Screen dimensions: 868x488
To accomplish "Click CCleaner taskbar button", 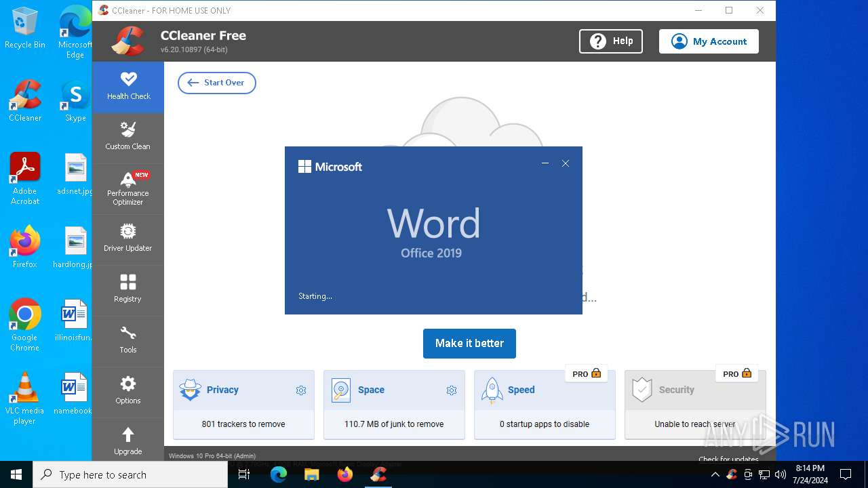I will click(378, 474).
